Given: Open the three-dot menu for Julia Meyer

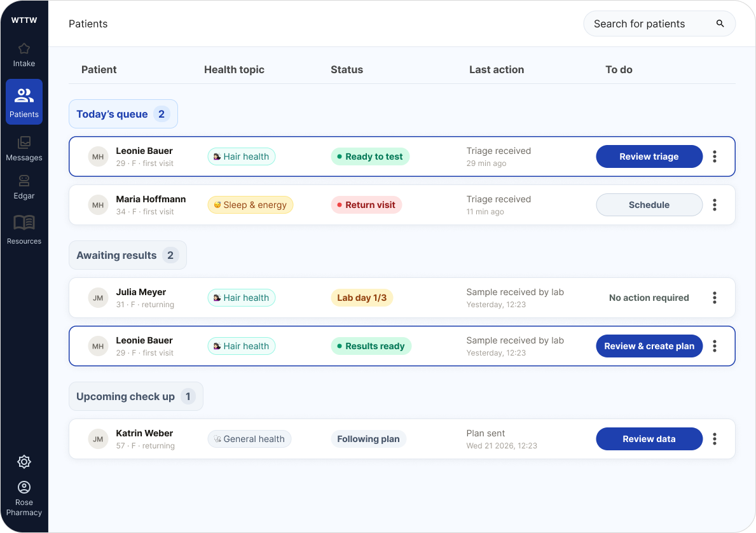Looking at the screenshot, I should tap(715, 298).
